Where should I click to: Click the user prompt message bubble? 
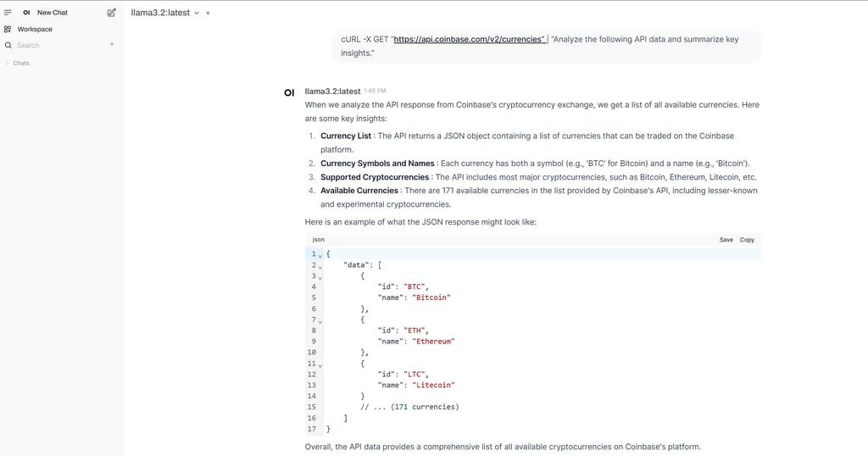tap(547, 46)
